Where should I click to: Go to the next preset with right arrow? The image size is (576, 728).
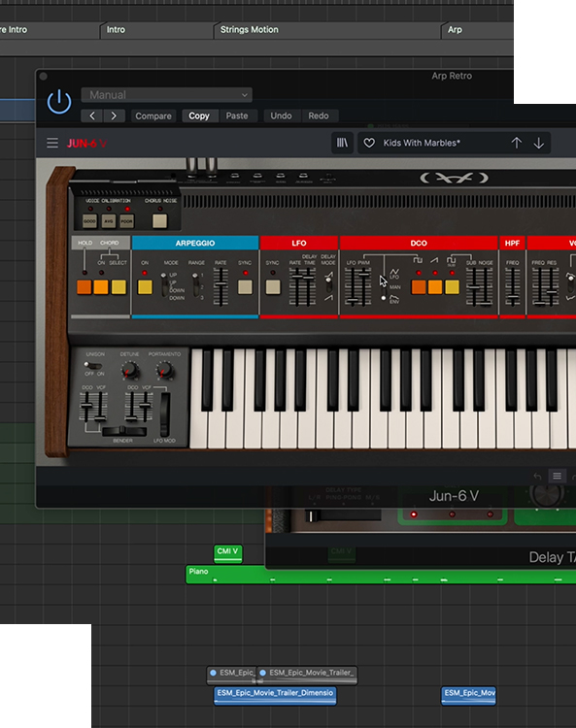tap(114, 116)
